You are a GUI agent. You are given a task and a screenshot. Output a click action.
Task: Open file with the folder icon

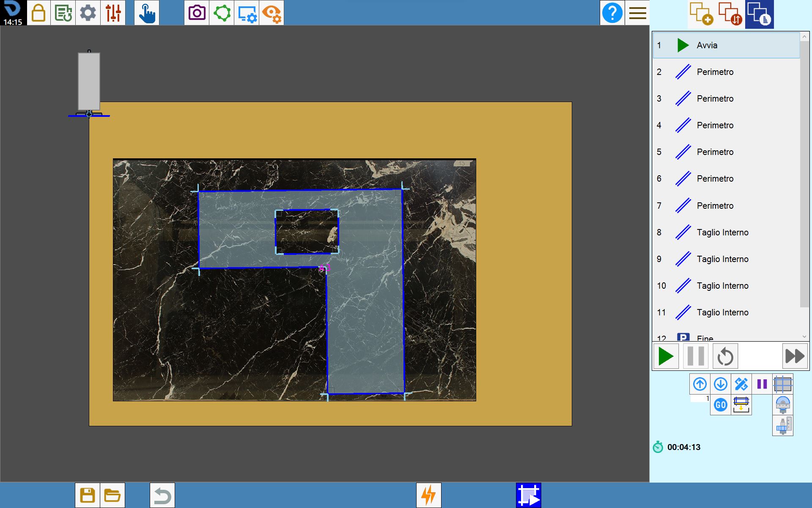click(x=112, y=495)
